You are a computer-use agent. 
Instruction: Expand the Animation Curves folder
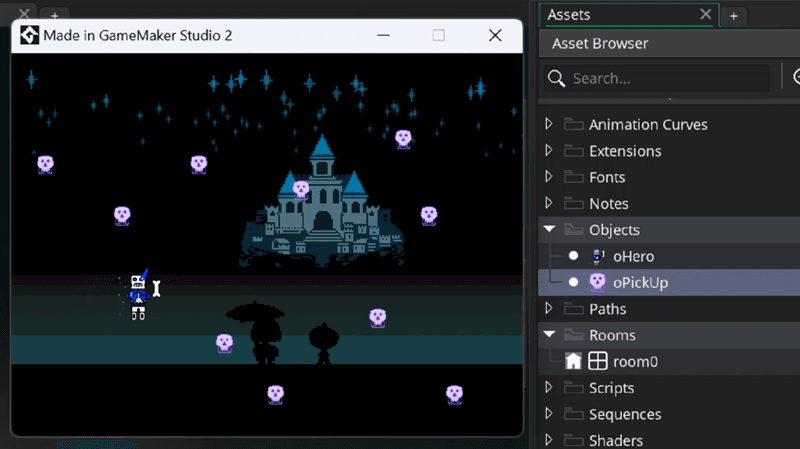pyautogui.click(x=548, y=125)
